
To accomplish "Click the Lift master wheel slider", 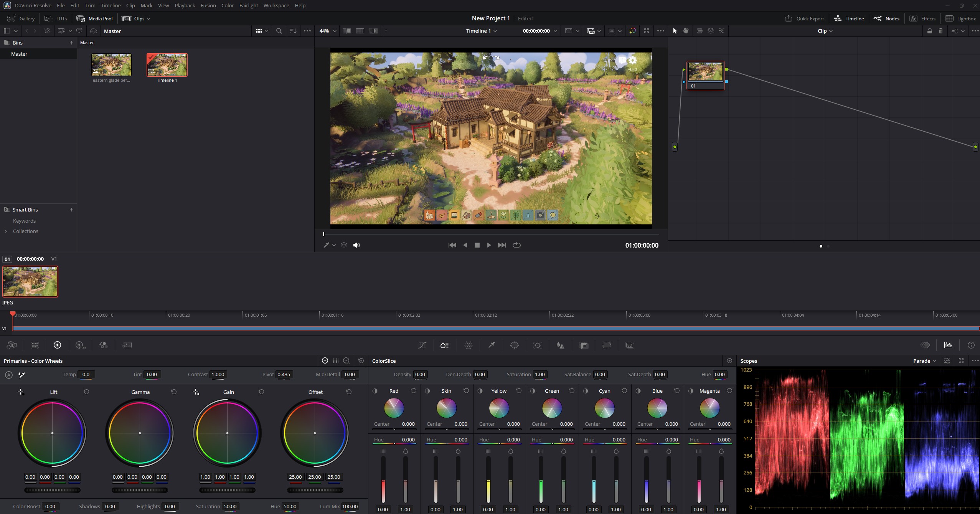I will [52, 490].
